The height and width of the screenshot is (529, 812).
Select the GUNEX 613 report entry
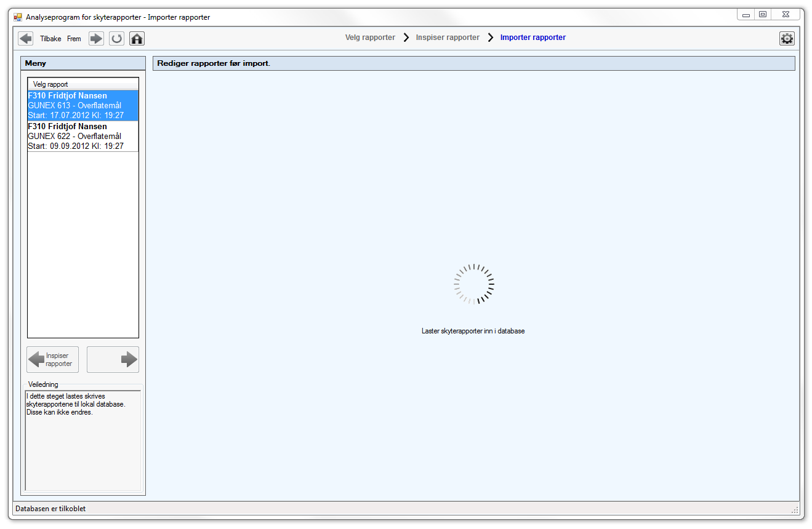click(x=83, y=105)
